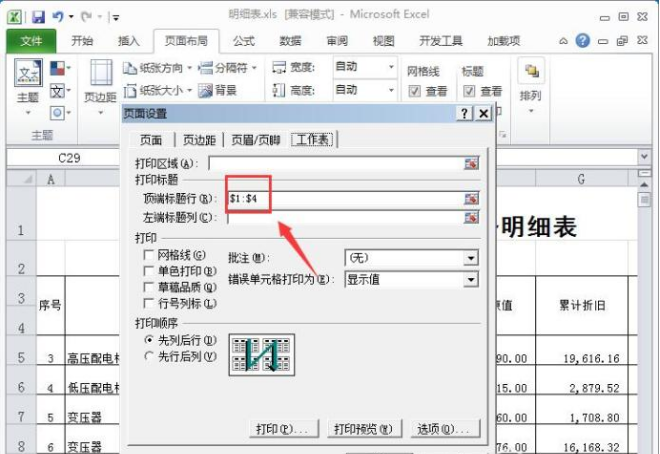660x454 pixels.
Task: Click range selector icon for 顶端标题行
Action: (x=471, y=198)
